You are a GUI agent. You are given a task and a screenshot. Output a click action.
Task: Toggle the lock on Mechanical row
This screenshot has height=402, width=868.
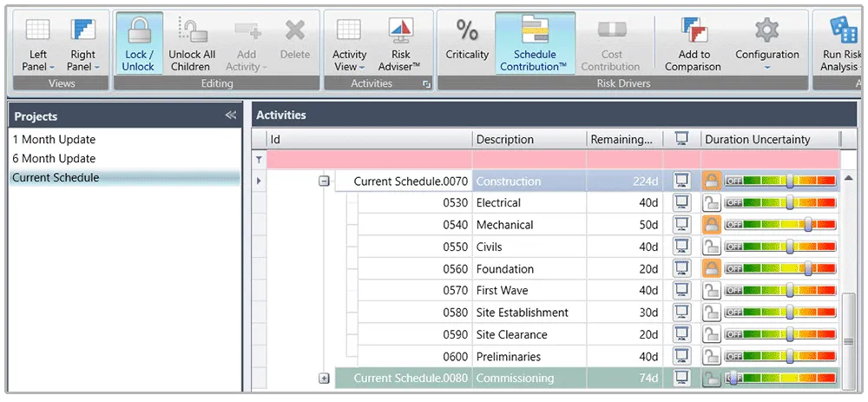[x=712, y=225]
